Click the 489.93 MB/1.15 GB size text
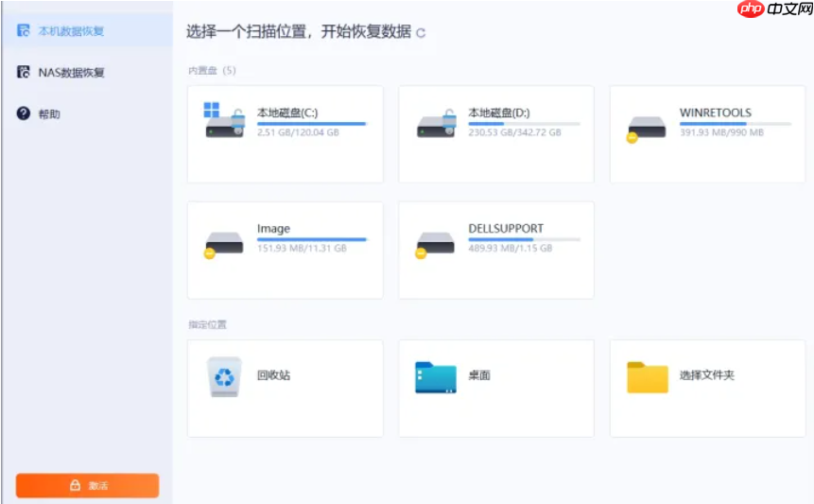814x504 pixels. point(511,248)
